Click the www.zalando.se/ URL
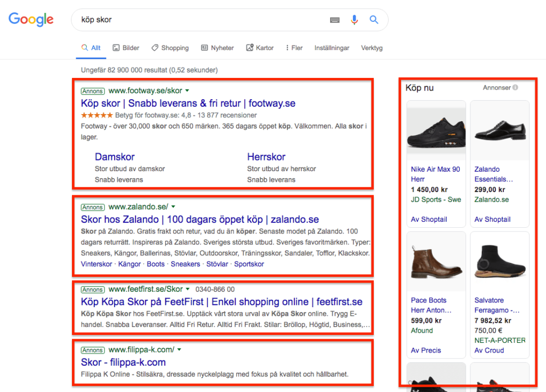The width and height of the screenshot is (546, 392). tap(138, 206)
